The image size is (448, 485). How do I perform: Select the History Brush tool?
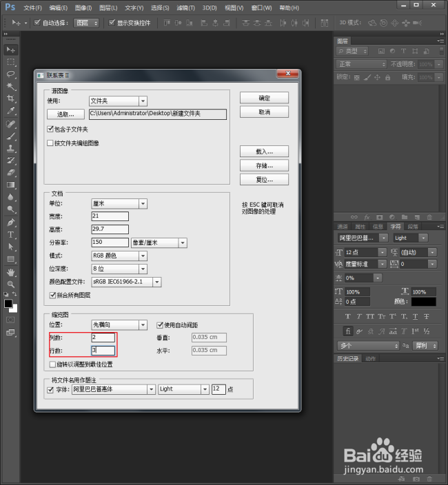[x=11, y=161]
